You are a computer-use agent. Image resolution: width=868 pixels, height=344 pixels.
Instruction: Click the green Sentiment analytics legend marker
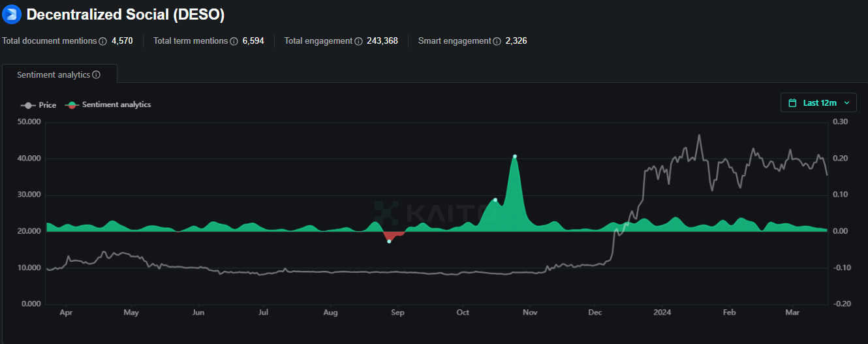pyautogui.click(x=72, y=104)
